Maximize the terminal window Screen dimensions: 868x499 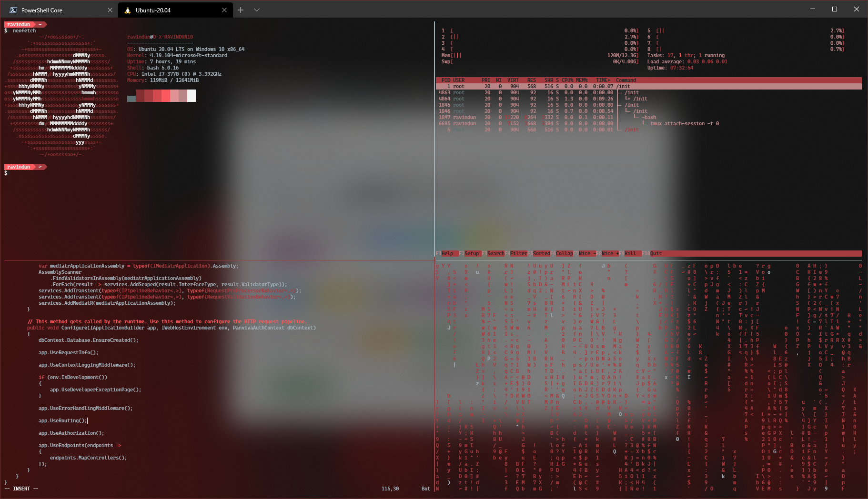pos(835,9)
